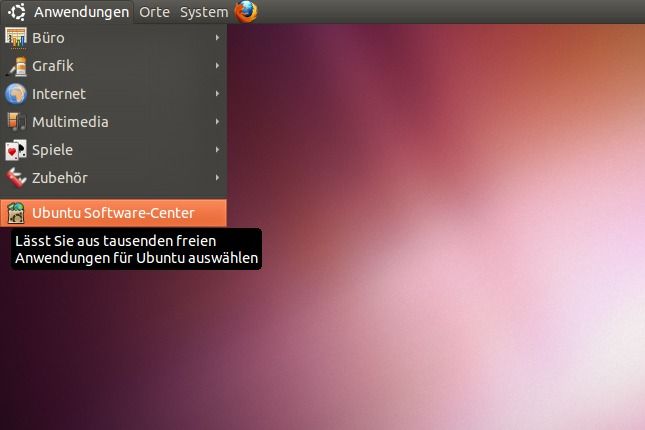Click the Ubuntu logo in the top panel
Viewport: 645px width, 430px height.
[17, 12]
